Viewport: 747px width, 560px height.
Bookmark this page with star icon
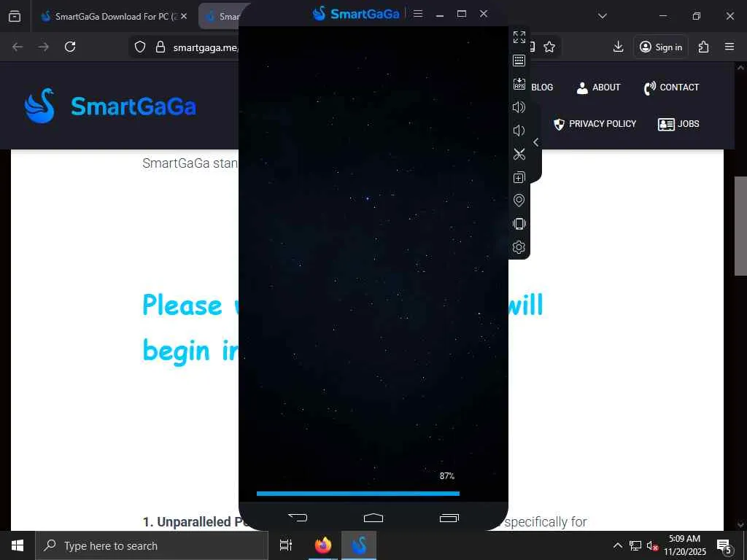pyautogui.click(x=549, y=47)
